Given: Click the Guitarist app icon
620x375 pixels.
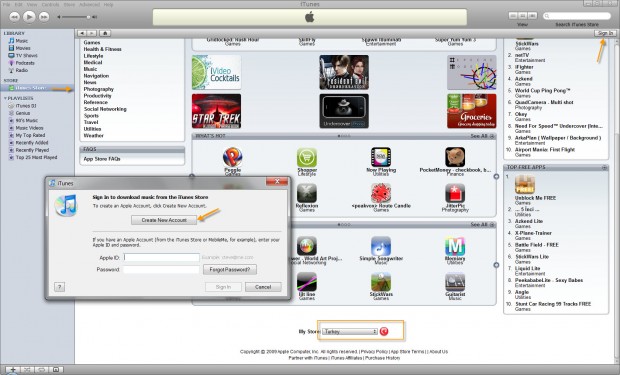Looking at the screenshot, I should [x=455, y=282].
